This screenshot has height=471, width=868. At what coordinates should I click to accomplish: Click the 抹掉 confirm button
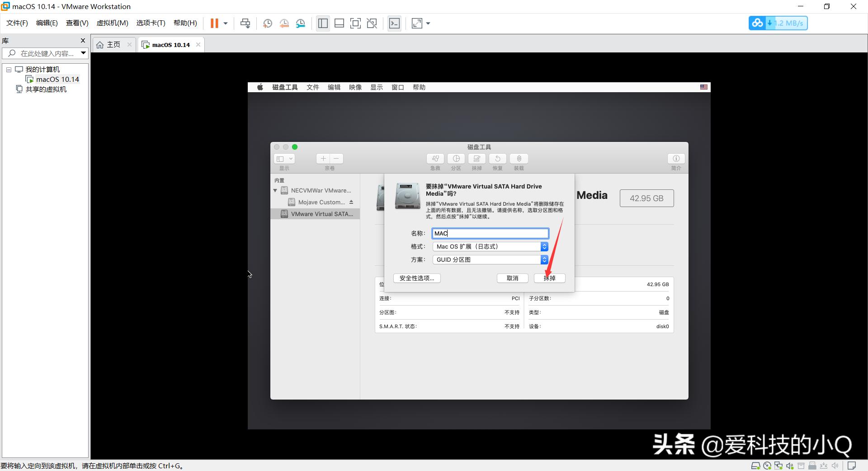click(549, 278)
